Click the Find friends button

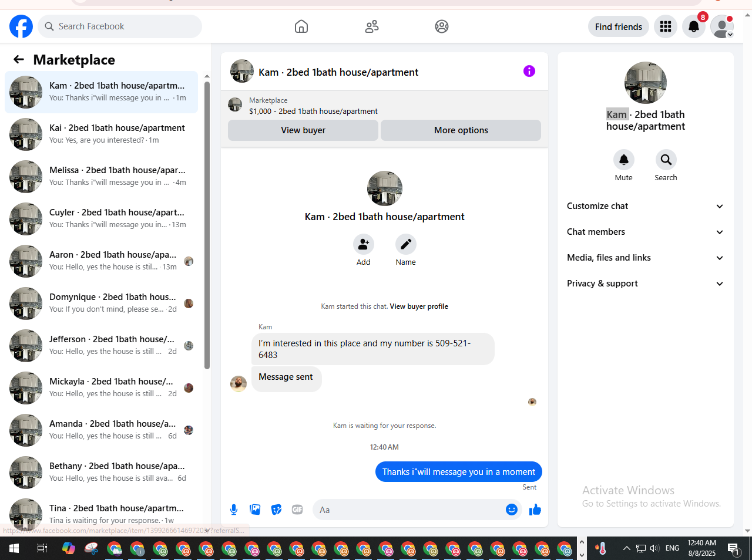click(619, 26)
